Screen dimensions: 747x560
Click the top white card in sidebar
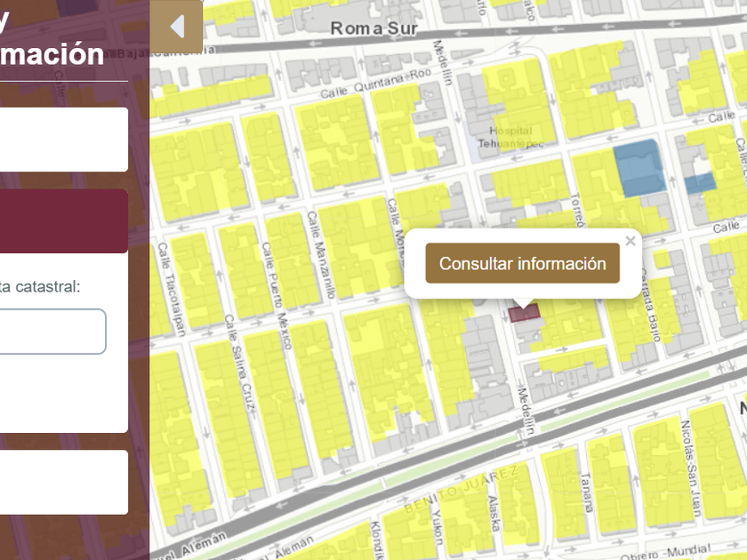(x=64, y=140)
